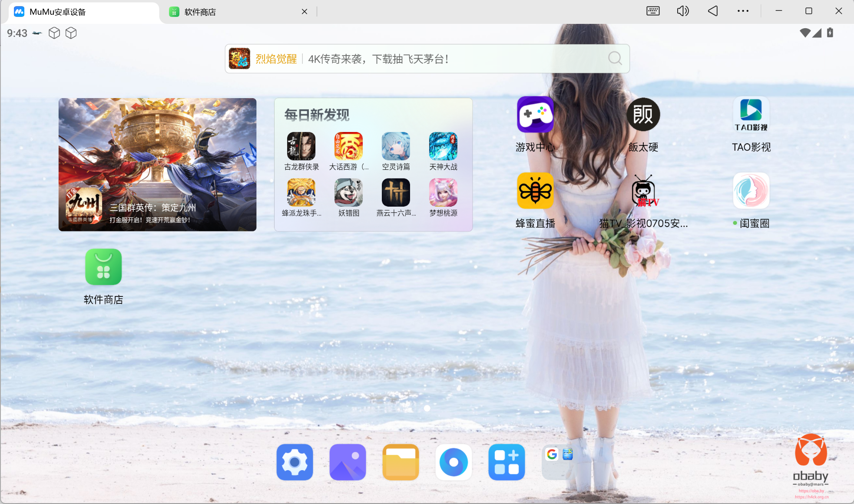Launch the 蜂蜜直播 bee app

click(x=535, y=191)
